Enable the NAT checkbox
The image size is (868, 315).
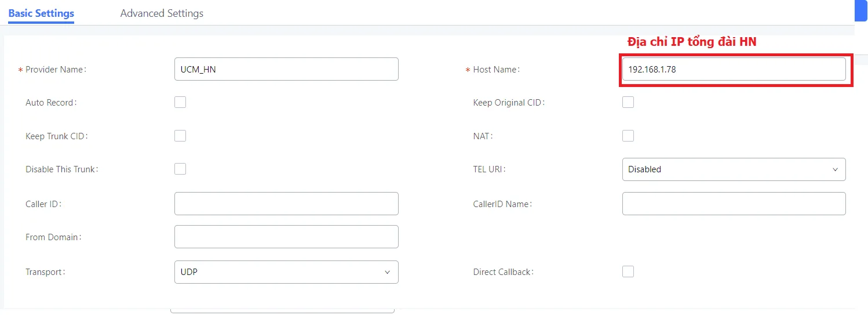coord(628,136)
